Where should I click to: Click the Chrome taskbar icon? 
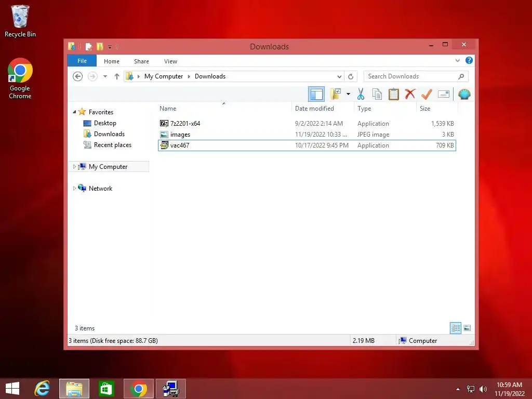click(138, 389)
